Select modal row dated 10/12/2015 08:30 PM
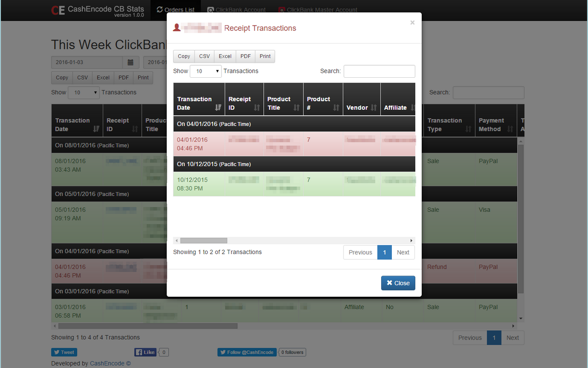Viewport: 588px width, 368px height. 294,184
